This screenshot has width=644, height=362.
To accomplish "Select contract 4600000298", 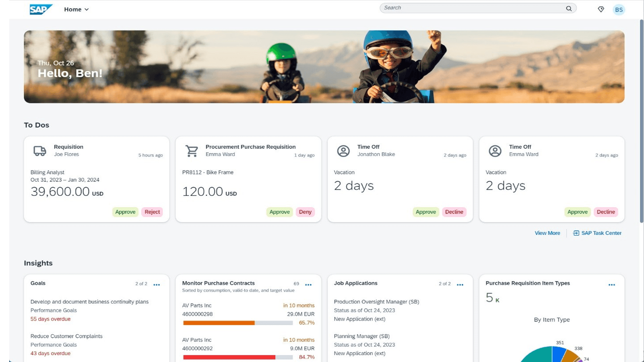I will tap(197, 314).
